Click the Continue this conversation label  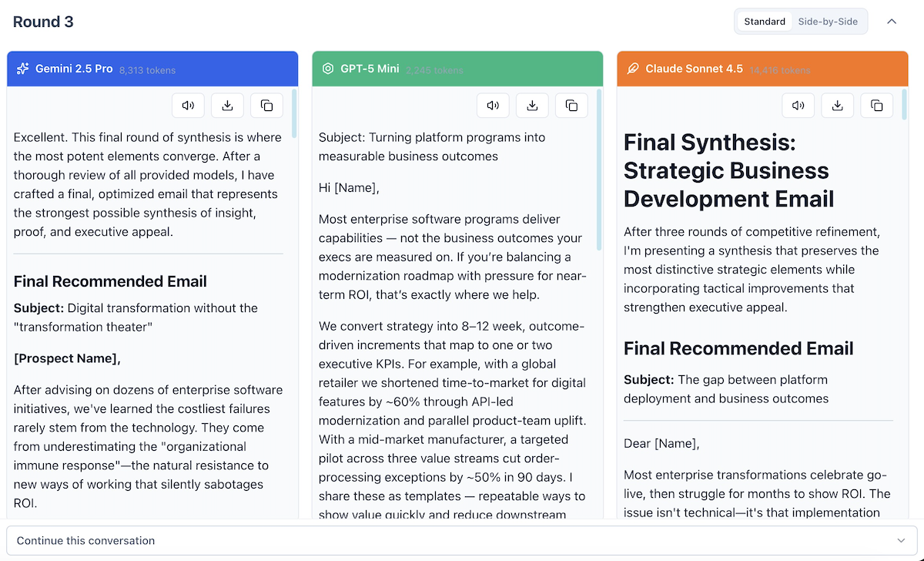pyautogui.click(x=85, y=541)
